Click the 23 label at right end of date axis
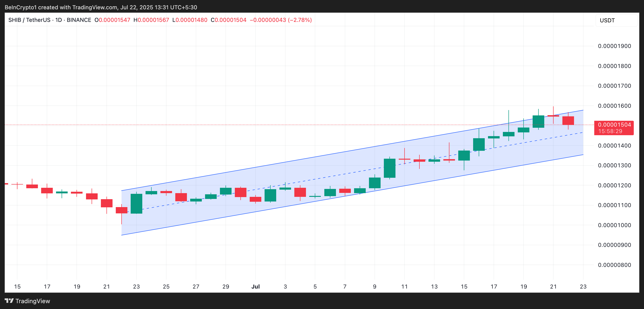Viewport: 644px width, 309px height. (x=583, y=287)
